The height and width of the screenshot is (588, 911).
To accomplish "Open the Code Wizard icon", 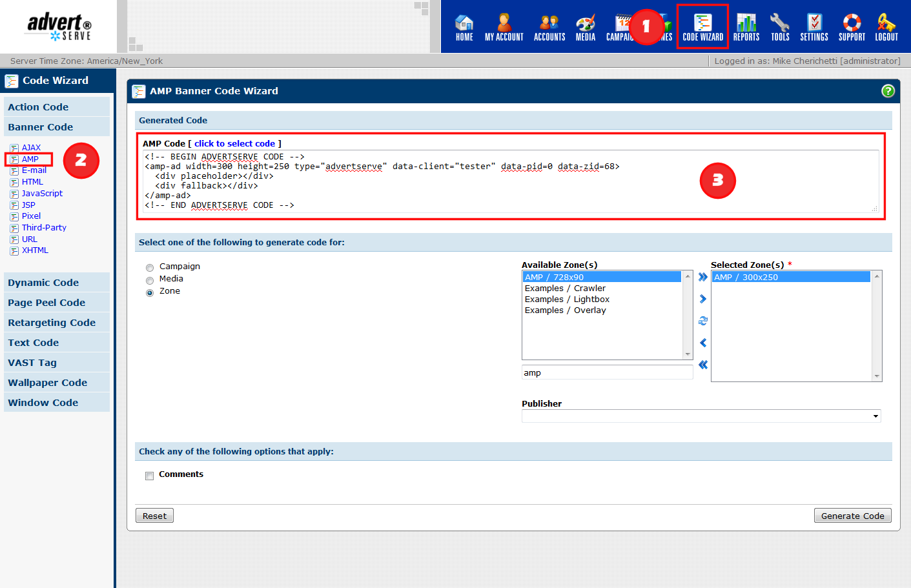I will (x=702, y=28).
